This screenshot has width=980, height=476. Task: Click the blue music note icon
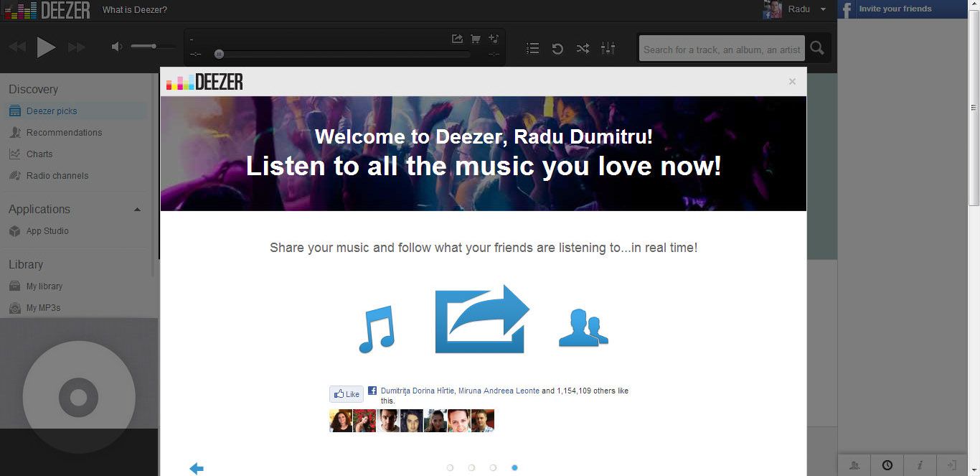point(376,329)
